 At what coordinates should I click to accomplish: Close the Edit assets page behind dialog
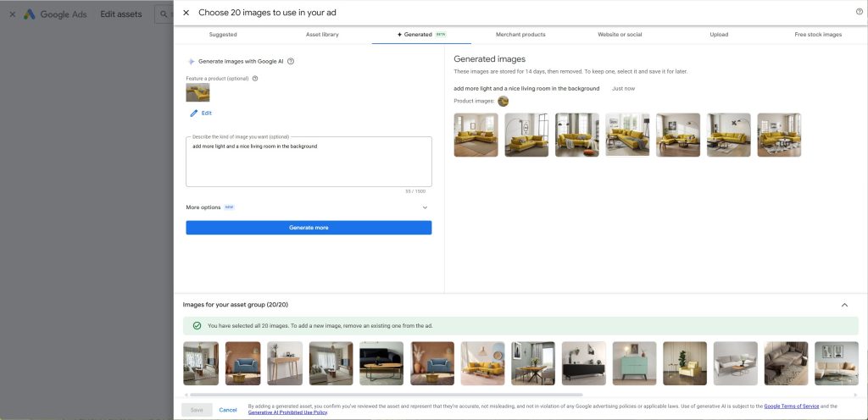click(12, 14)
